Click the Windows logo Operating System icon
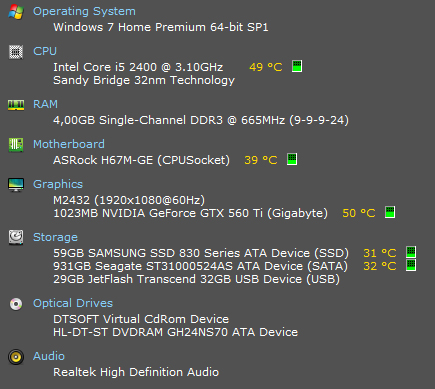The width and height of the screenshot is (435, 389). [16, 12]
